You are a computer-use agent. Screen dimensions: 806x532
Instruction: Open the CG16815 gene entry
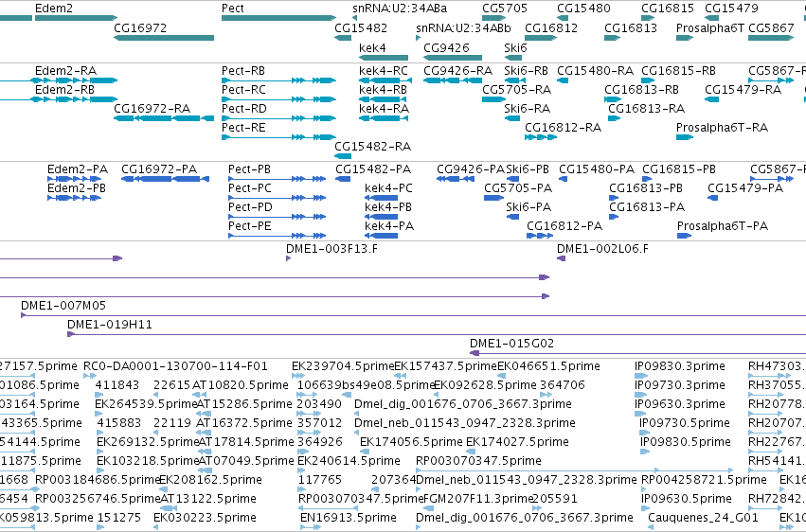click(648, 18)
